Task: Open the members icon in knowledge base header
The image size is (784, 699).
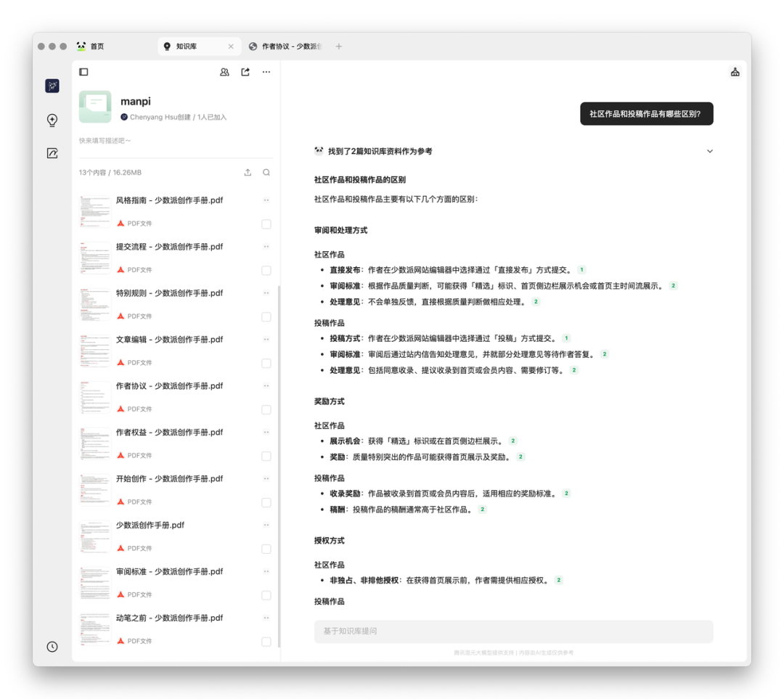Action: pos(224,72)
